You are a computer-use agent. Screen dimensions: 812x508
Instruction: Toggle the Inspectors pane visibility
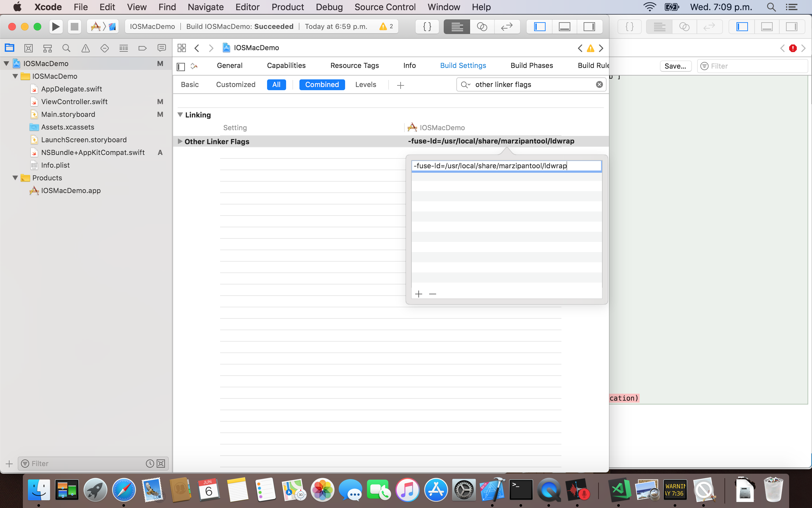pyautogui.click(x=589, y=27)
